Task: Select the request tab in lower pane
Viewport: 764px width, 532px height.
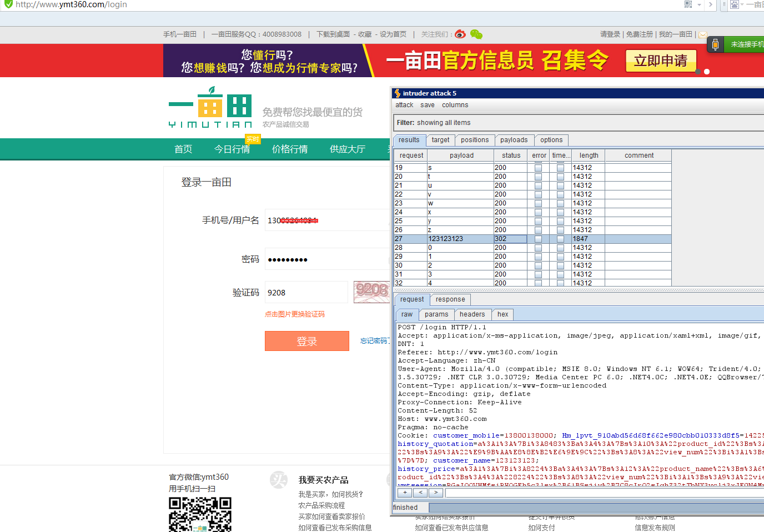Action: pyautogui.click(x=412, y=299)
